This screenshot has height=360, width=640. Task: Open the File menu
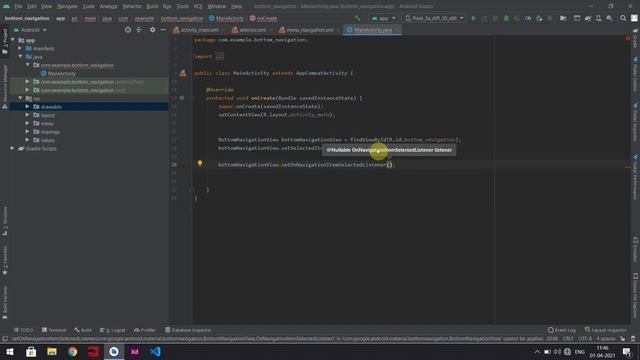tap(18, 6)
